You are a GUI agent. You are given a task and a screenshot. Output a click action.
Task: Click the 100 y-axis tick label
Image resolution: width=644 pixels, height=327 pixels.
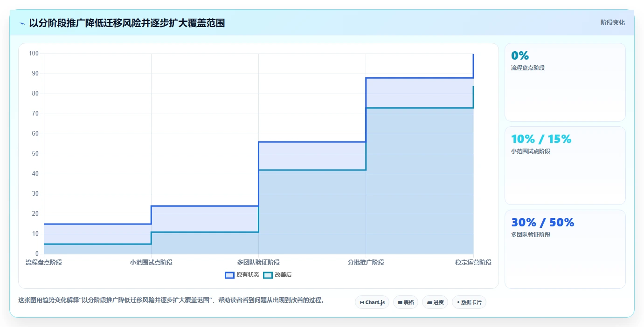pyautogui.click(x=34, y=54)
